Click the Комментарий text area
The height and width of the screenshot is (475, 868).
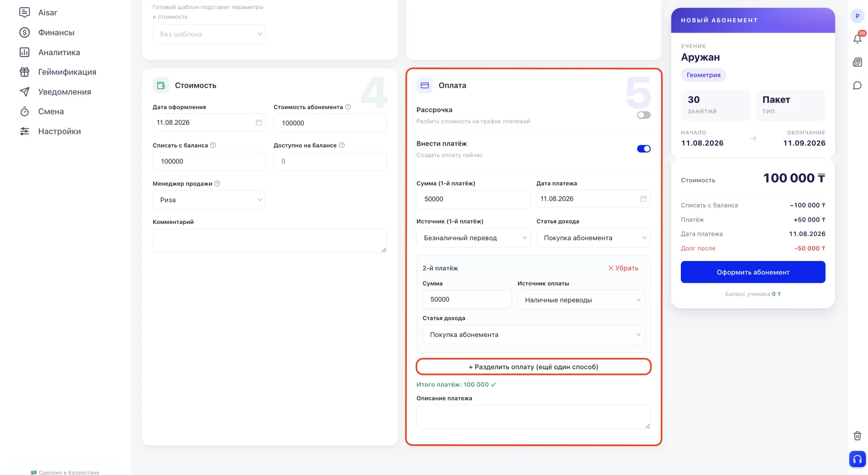coord(270,241)
